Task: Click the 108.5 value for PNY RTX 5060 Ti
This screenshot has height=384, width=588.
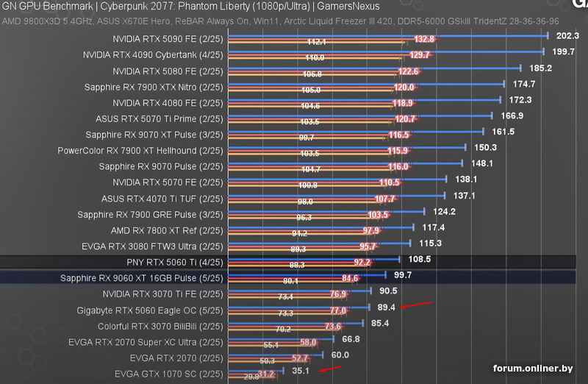Action: [x=420, y=259]
